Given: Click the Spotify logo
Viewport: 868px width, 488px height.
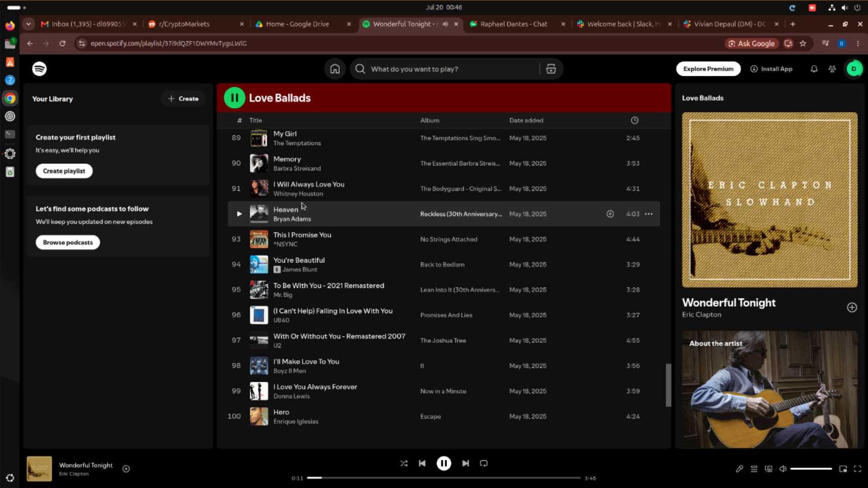Looking at the screenshot, I should pyautogui.click(x=39, y=69).
